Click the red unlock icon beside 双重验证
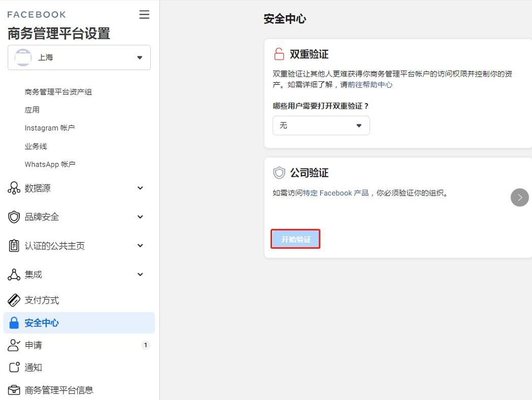Screen dimensions: 532x400 [279, 53]
